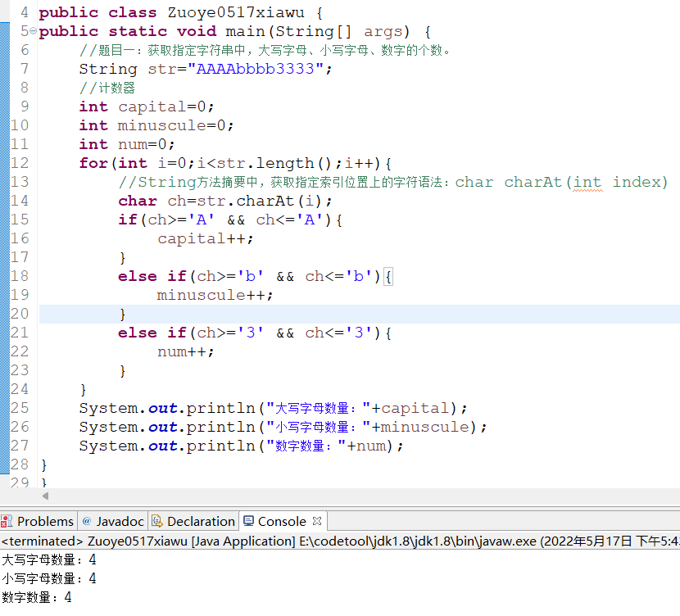The height and width of the screenshot is (616, 680).
Task: Click int capital=0 declaration
Action: (147, 106)
